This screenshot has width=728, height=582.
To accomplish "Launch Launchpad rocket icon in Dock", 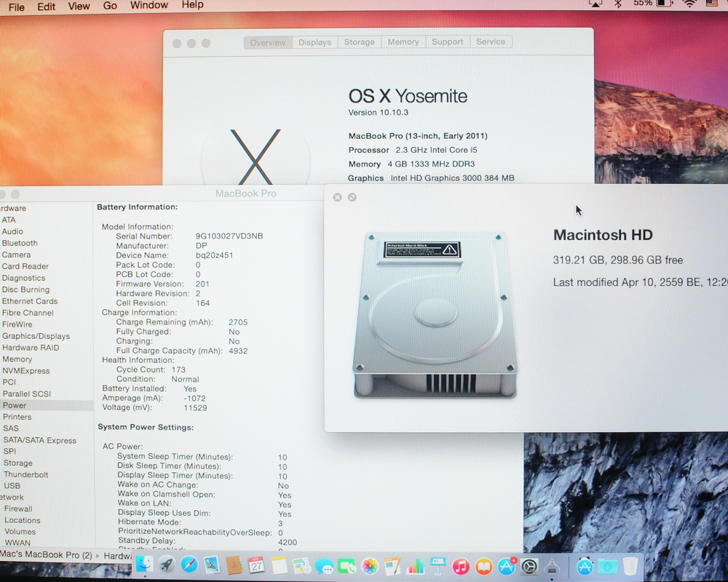I will click(167, 565).
